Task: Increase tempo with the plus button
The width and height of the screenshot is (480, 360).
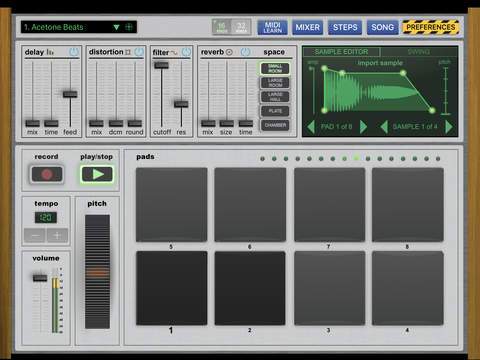Action: pyautogui.click(x=57, y=236)
